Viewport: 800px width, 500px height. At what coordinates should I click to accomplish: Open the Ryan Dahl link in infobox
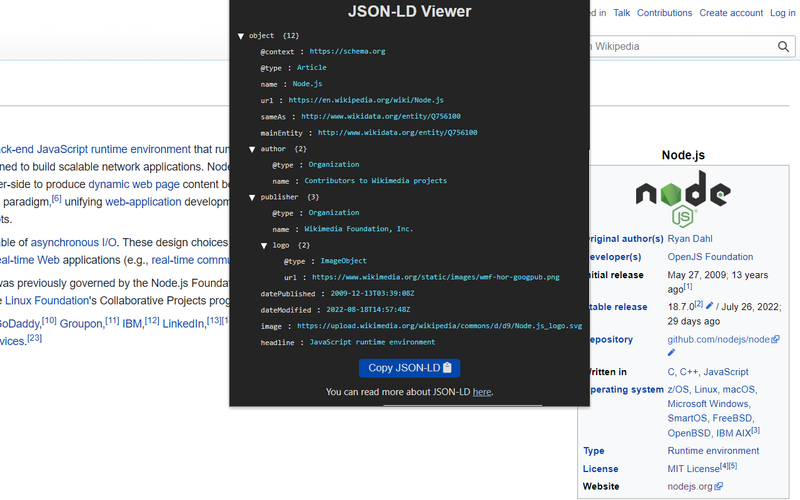click(x=690, y=239)
